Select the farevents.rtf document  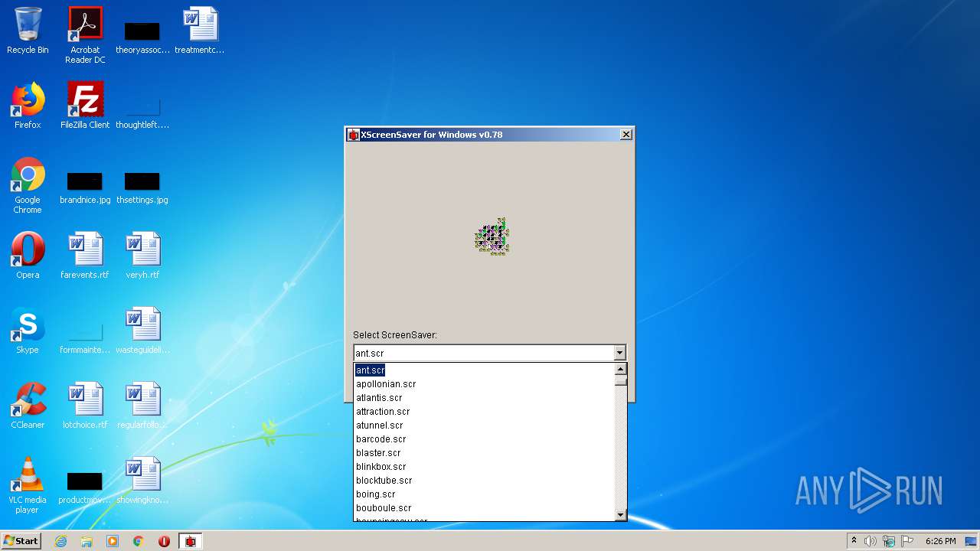[x=85, y=256]
